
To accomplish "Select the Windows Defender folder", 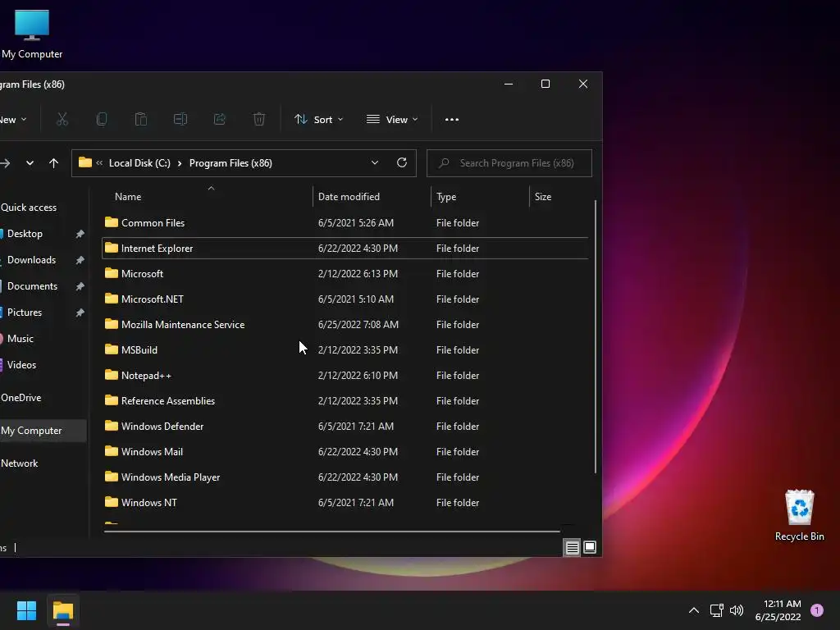I will pos(345,427).
